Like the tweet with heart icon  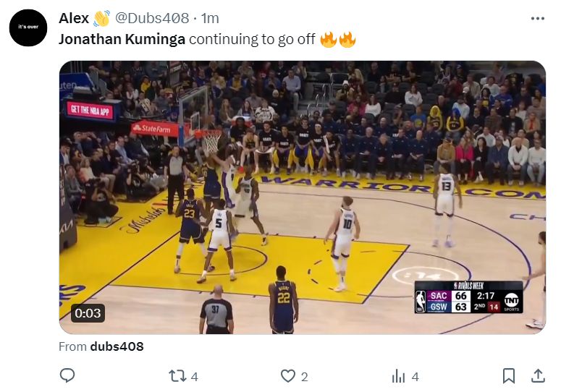click(x=288, y=376)
